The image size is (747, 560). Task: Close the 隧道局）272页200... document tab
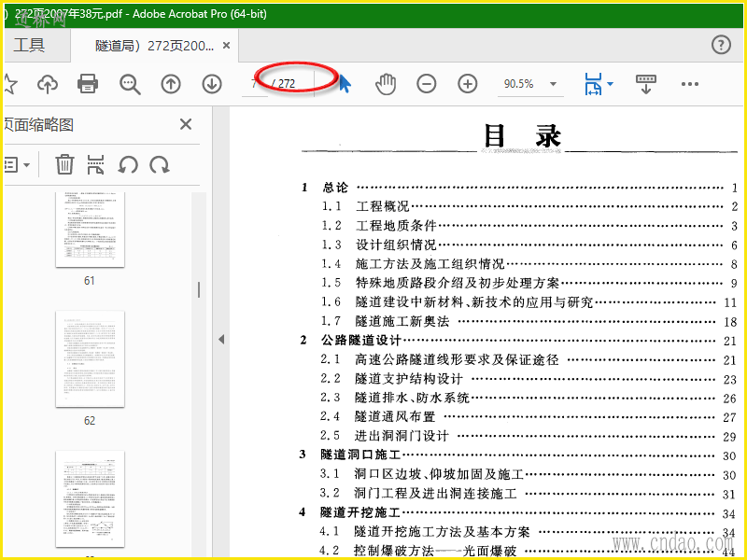[x=227, y=46]
